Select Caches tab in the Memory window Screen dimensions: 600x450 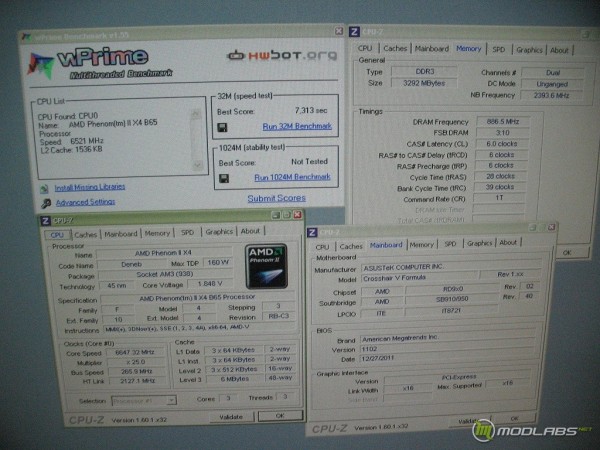[x=395, y=49]
